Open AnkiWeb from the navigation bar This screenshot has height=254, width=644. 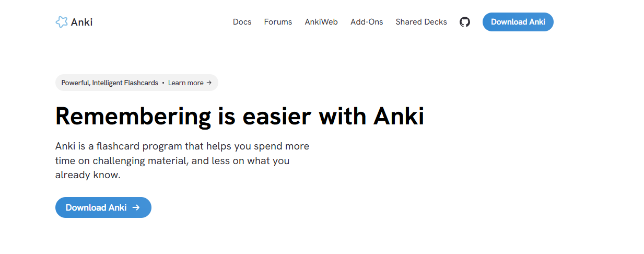click(321, 22)
